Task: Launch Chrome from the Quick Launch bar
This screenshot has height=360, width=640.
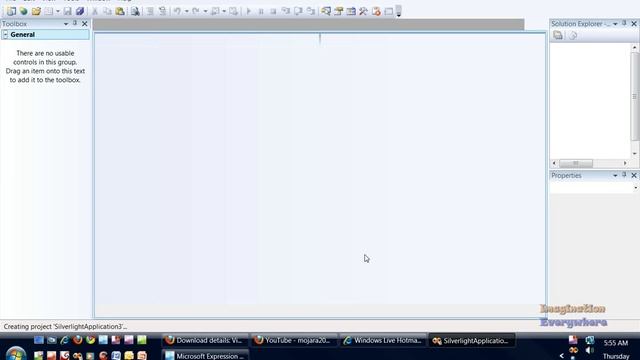Action: coord(91,340)
